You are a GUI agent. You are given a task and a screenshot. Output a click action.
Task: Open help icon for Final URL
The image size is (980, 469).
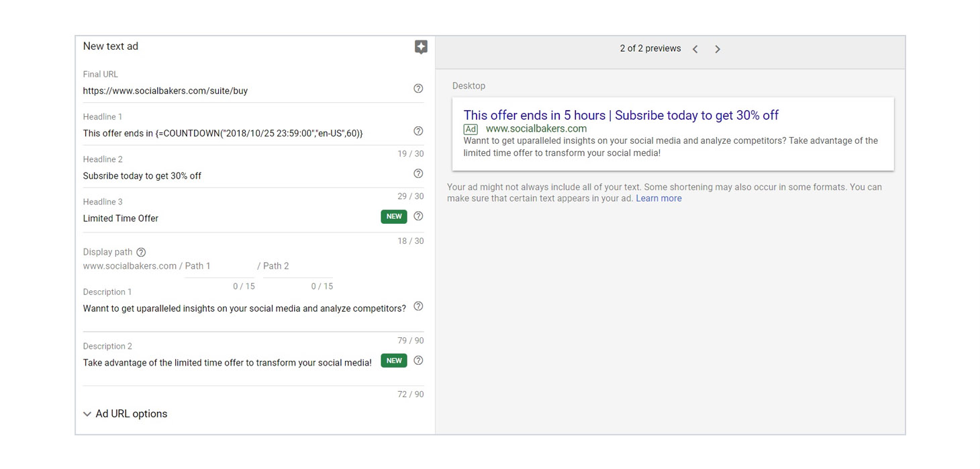pos(418,89)
